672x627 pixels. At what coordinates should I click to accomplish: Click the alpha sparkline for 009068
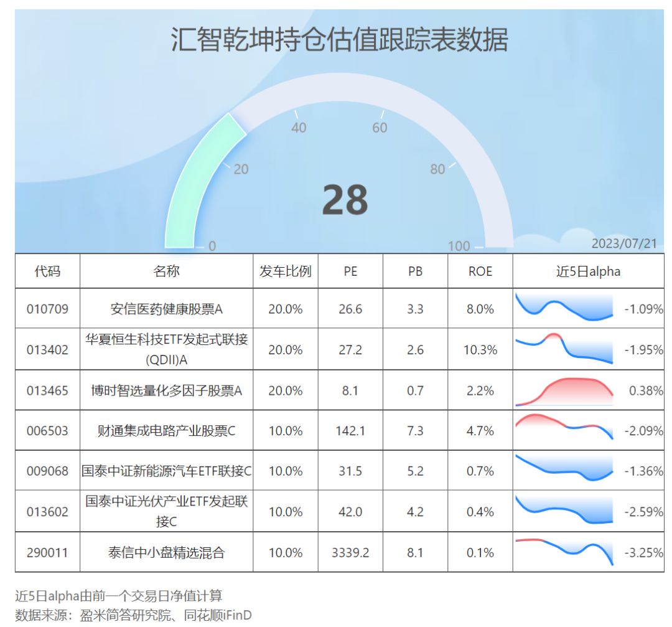pyautogui.click(x=564, y=468)
